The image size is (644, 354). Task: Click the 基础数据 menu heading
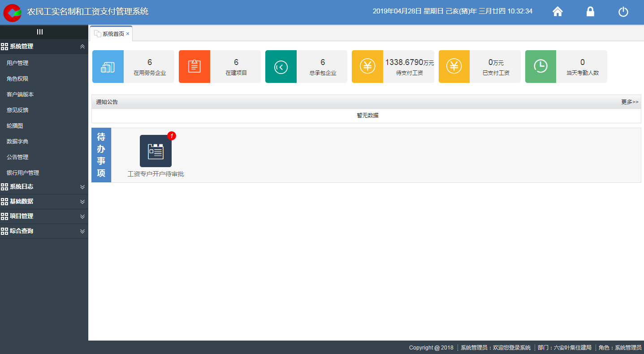point(22,202)
